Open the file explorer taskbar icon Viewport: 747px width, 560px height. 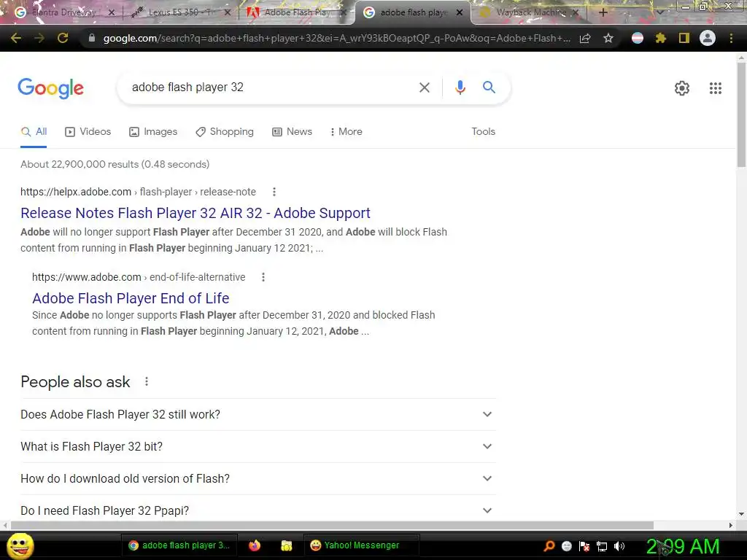click(286, 545)
